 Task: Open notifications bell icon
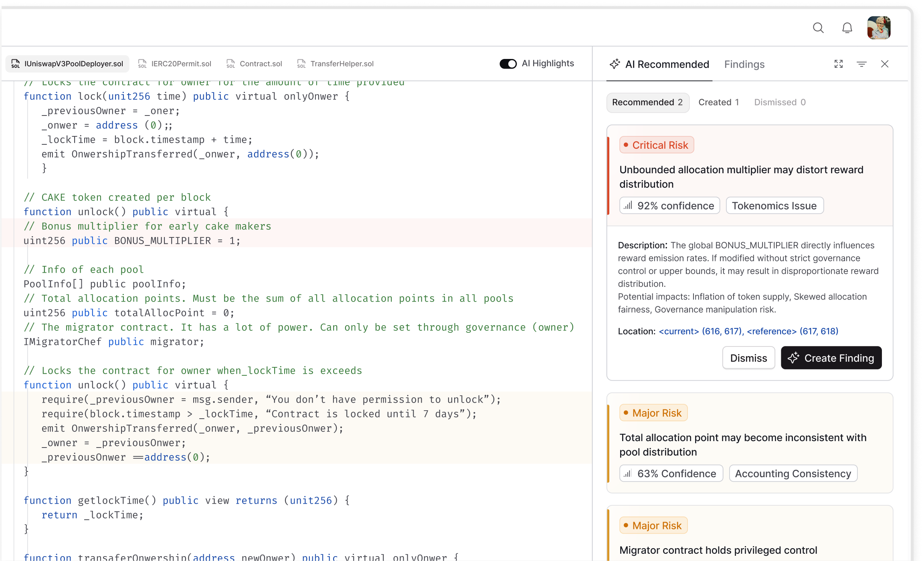click(847, 28)
